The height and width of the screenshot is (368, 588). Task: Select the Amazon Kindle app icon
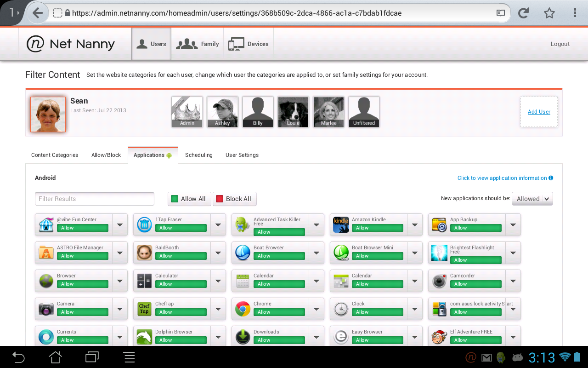[x=341, y=224]
